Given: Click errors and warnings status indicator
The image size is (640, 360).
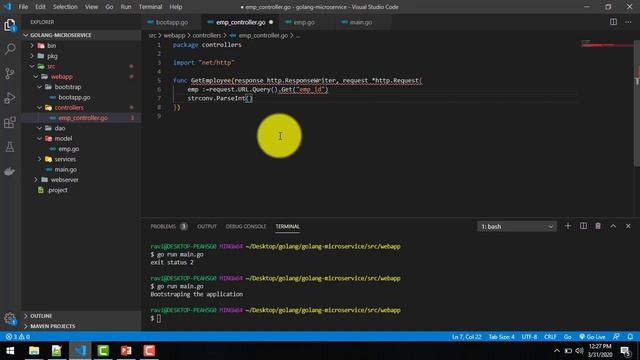Looking at the screenshot, I should (x=18, y=337).
